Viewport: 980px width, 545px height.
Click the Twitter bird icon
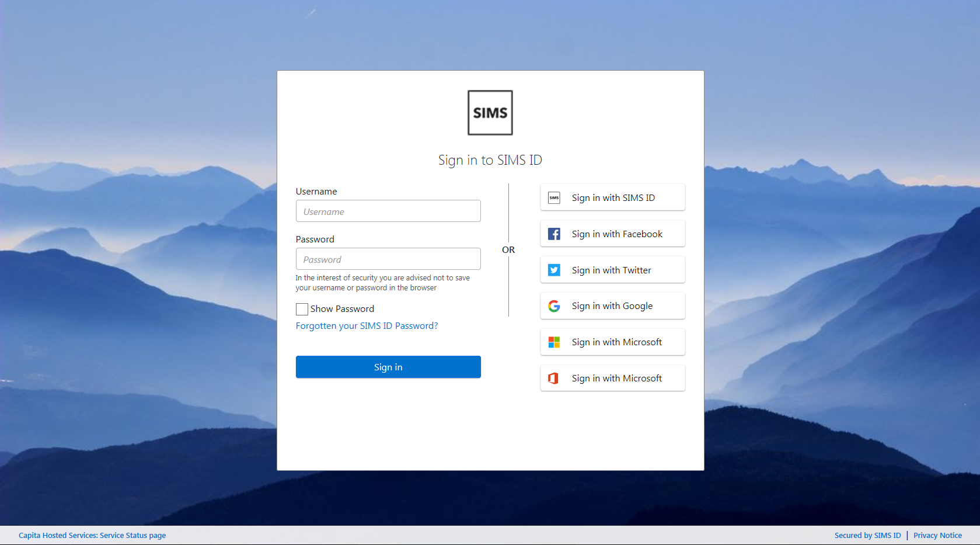[554, 270]
